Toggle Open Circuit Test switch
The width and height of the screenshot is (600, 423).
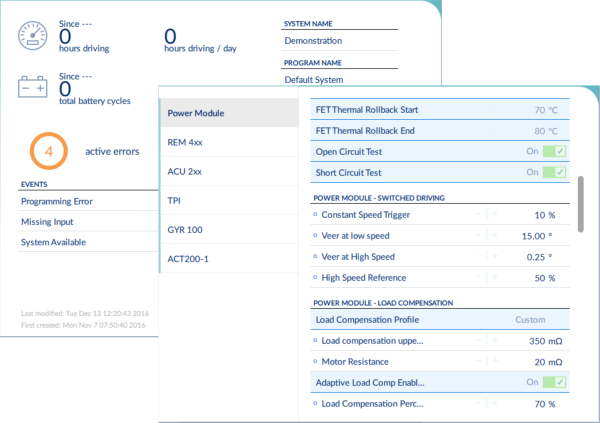(x=554, y=151)
